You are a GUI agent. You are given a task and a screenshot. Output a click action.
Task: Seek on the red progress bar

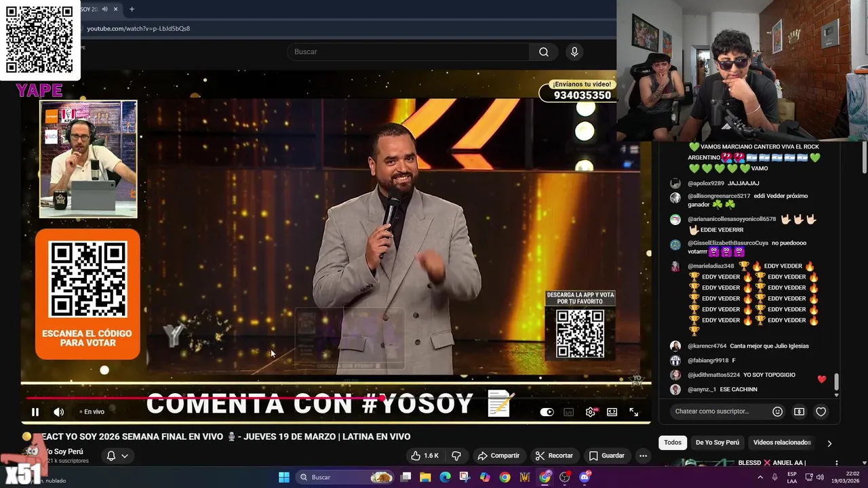[203, 399]
